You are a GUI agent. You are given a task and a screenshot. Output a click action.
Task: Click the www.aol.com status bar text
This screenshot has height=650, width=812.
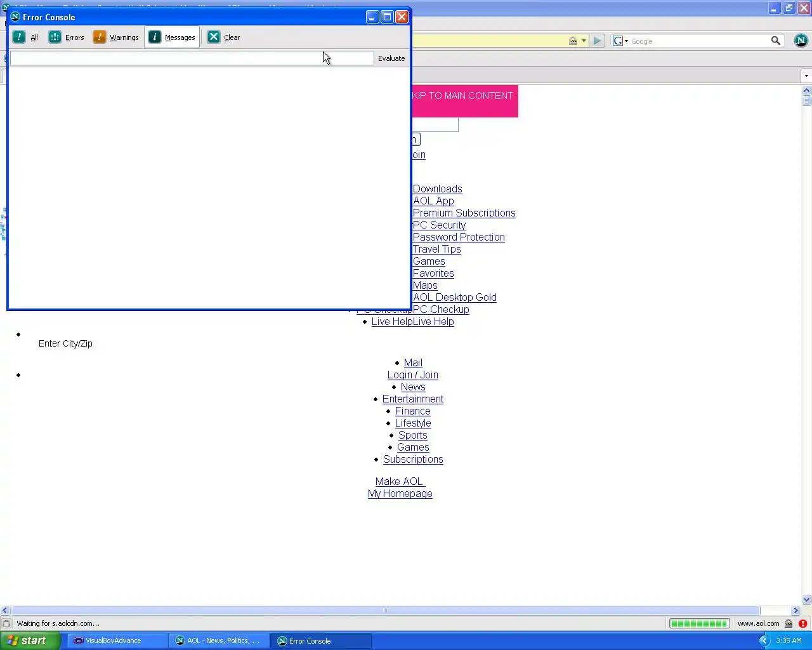click(x=758, y=623)
